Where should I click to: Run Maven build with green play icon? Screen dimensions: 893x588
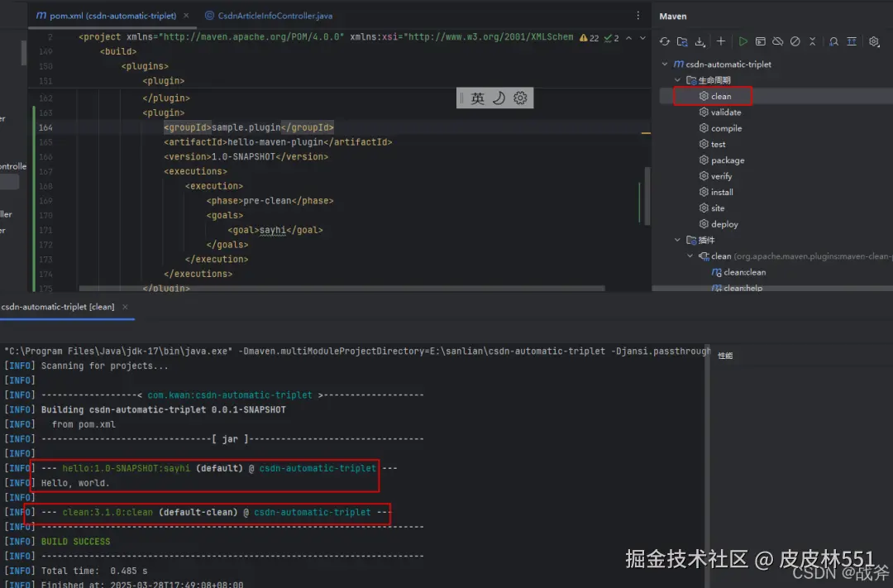[x=743, y=41]
